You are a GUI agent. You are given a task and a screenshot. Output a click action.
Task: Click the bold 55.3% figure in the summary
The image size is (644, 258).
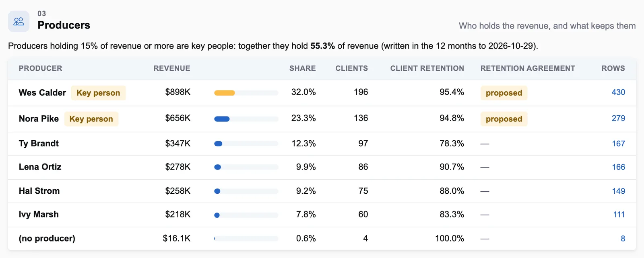[x=322, y=46]
